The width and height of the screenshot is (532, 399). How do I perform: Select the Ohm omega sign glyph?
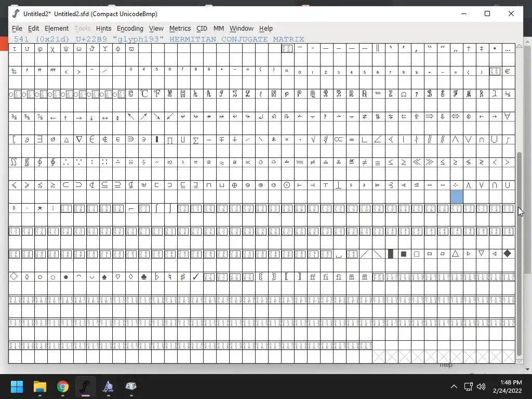[x=404, y=94]
